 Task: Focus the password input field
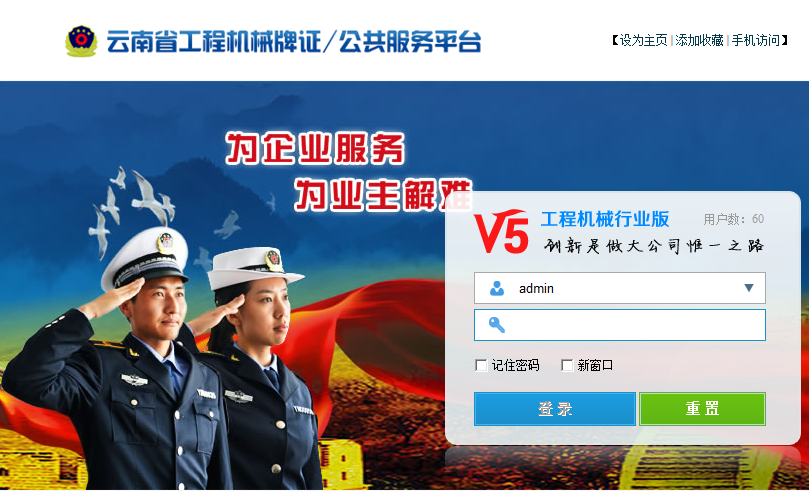pyautogui.click(x=620, y=325)
